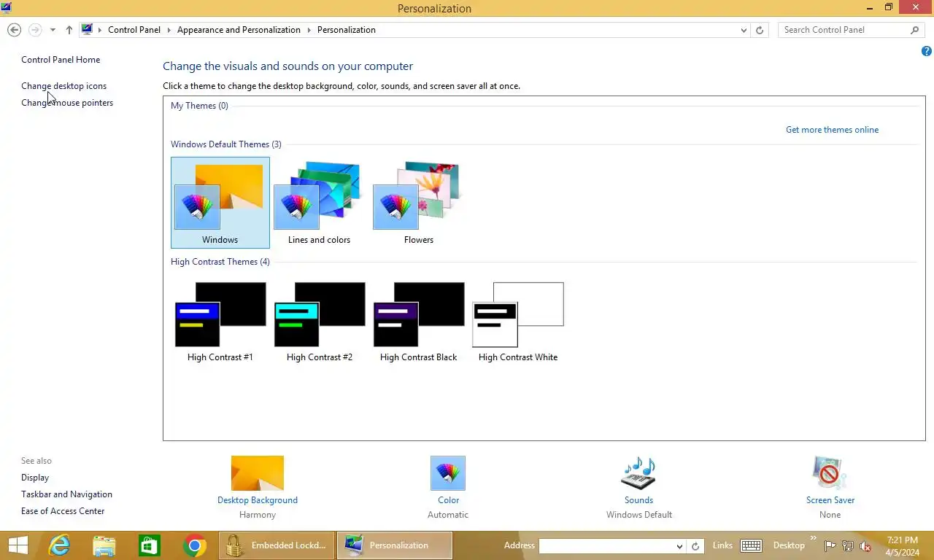
Task: Click the Personalization window title icon
Action: [7, 7]
